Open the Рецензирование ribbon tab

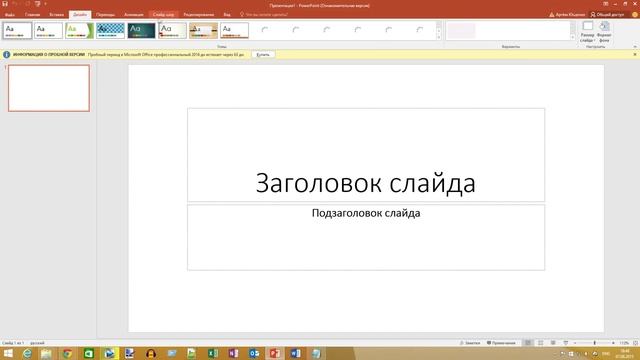199,15
